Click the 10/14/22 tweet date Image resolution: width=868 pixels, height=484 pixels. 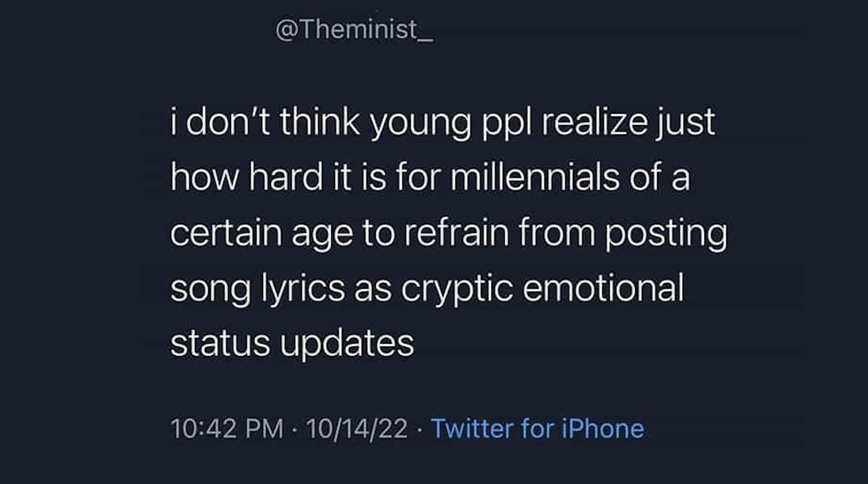[x=357, y=428]
